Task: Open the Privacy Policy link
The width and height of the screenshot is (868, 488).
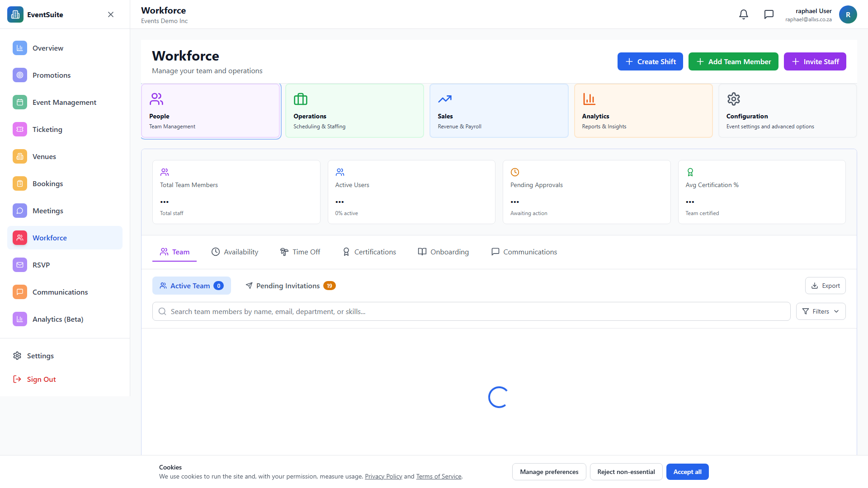Action: pos(383,476)
